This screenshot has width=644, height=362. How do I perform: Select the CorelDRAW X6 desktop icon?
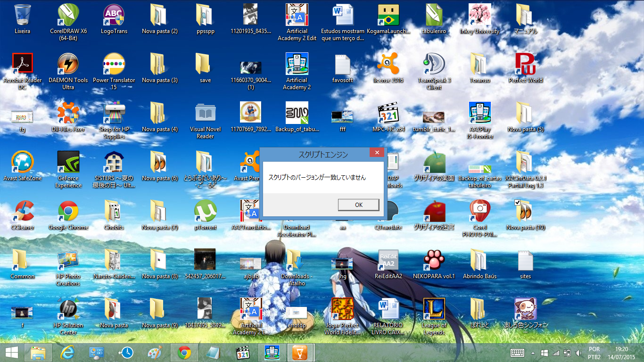pos(68,22)
